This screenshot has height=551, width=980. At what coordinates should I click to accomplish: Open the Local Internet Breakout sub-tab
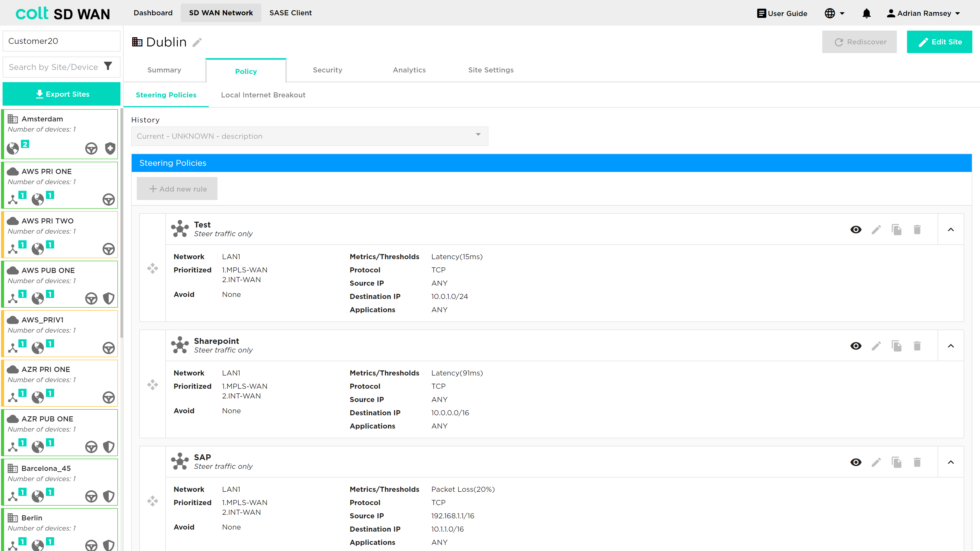click(263, 95)
